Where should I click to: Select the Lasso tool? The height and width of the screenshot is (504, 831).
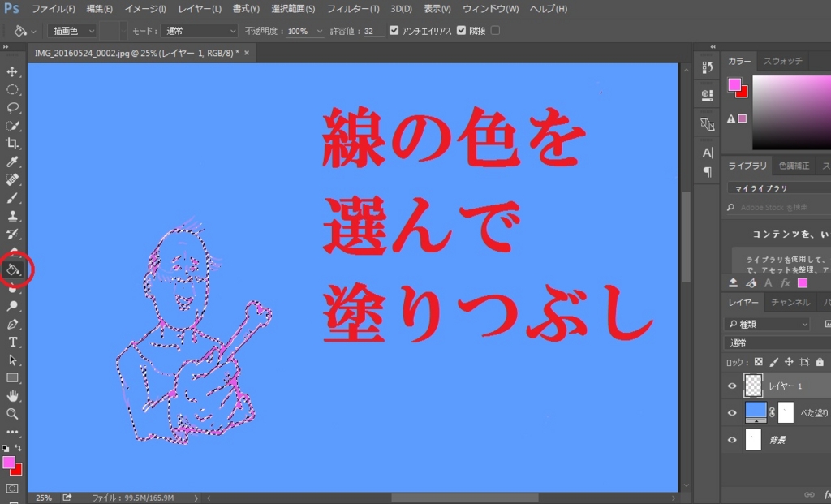tap(13, 108)
